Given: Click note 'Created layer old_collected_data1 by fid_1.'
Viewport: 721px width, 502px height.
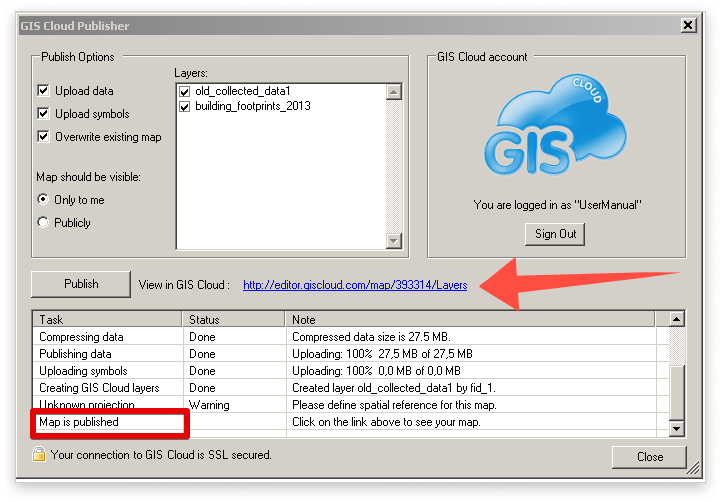Looking at the screenshot, I should [x=394, y=388].
